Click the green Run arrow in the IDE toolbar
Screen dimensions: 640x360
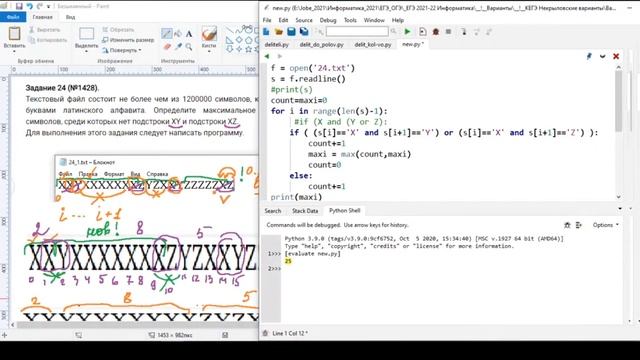pos(407,31)
